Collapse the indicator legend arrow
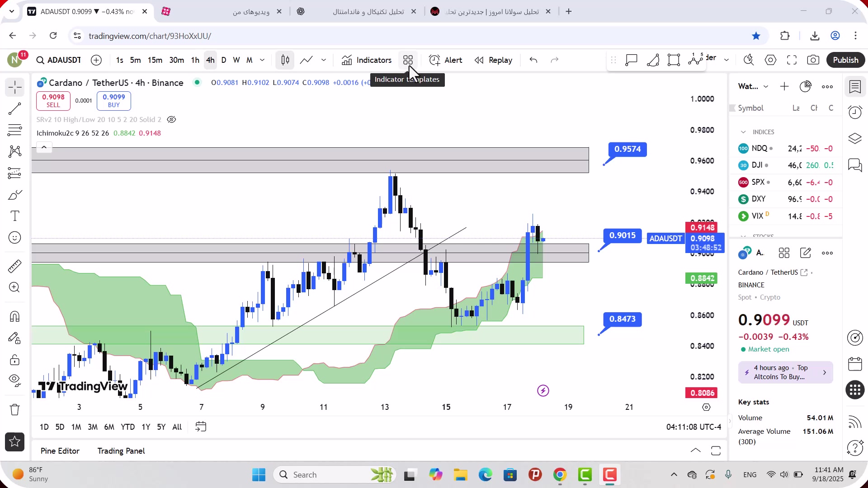This screenshot has width=868, height=488. click(x=44, y=147)
